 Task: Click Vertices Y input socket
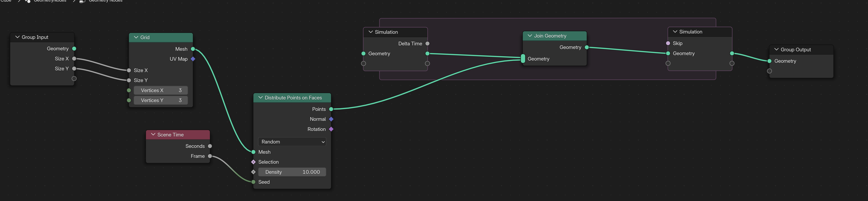129,100
